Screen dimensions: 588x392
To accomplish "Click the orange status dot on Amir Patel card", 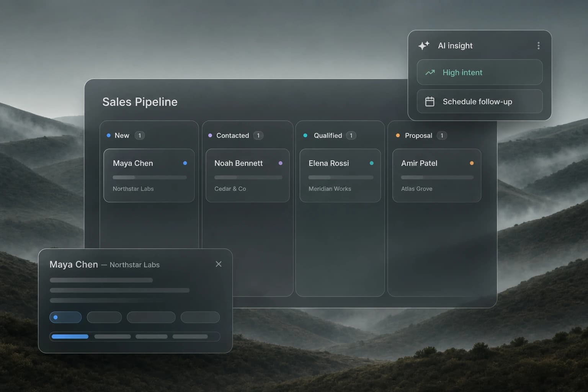I will pyautogui.click(x=472, y=163).
